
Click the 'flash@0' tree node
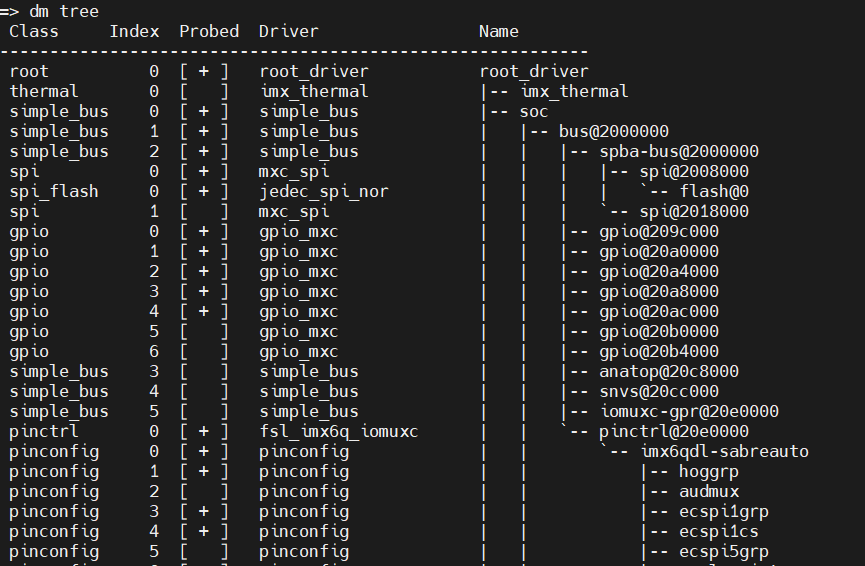714,191
